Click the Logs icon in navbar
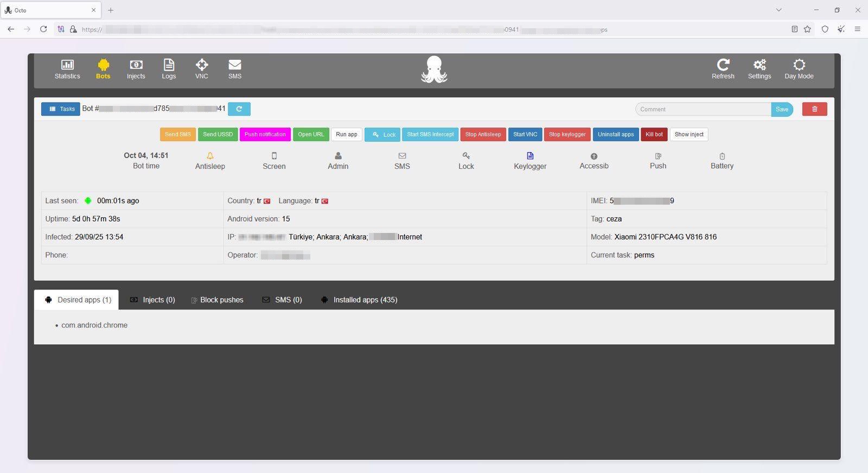Viewport: 868px width, 473px height. [169, 69]
